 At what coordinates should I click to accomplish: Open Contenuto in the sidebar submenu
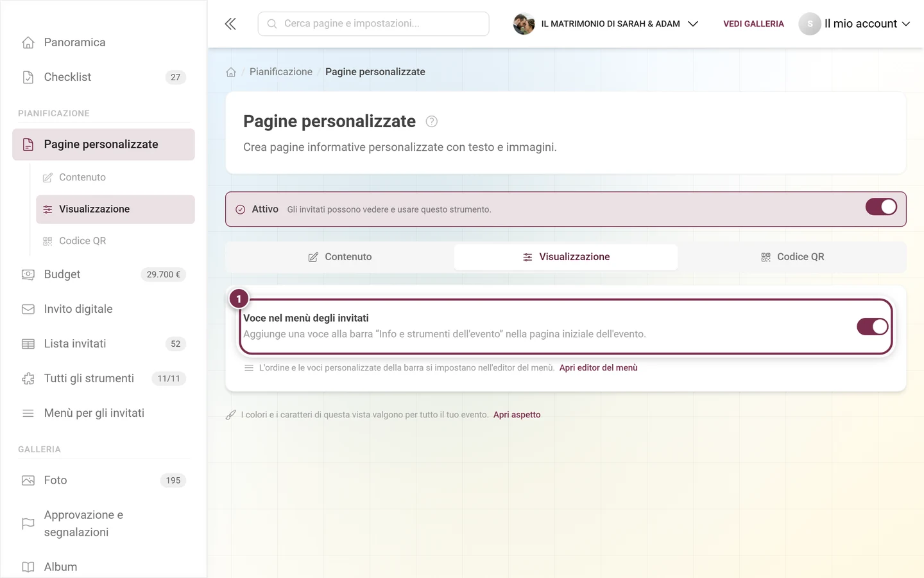pos(116,177)
